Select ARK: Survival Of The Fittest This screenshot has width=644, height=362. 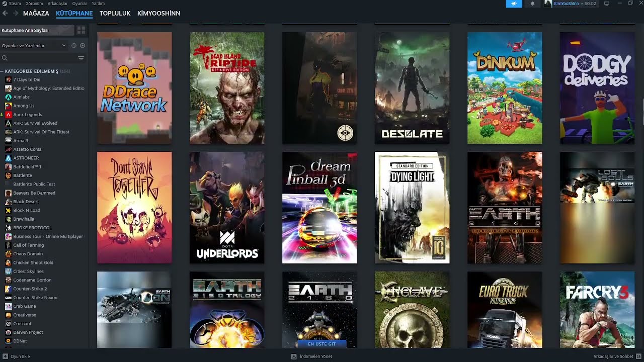click(x=41, y=132)
